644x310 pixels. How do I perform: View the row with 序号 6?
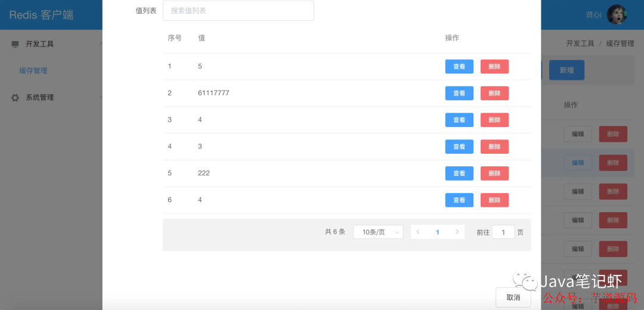(459, 200)
